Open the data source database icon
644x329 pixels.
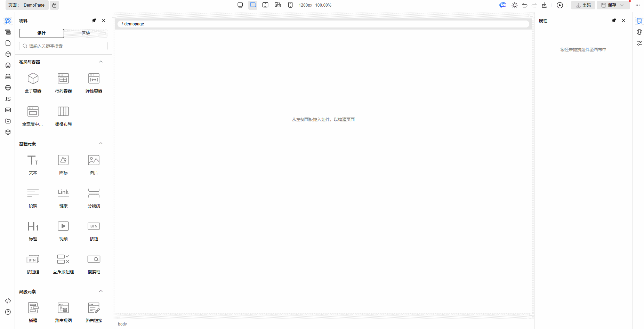(x=8, y=65)
